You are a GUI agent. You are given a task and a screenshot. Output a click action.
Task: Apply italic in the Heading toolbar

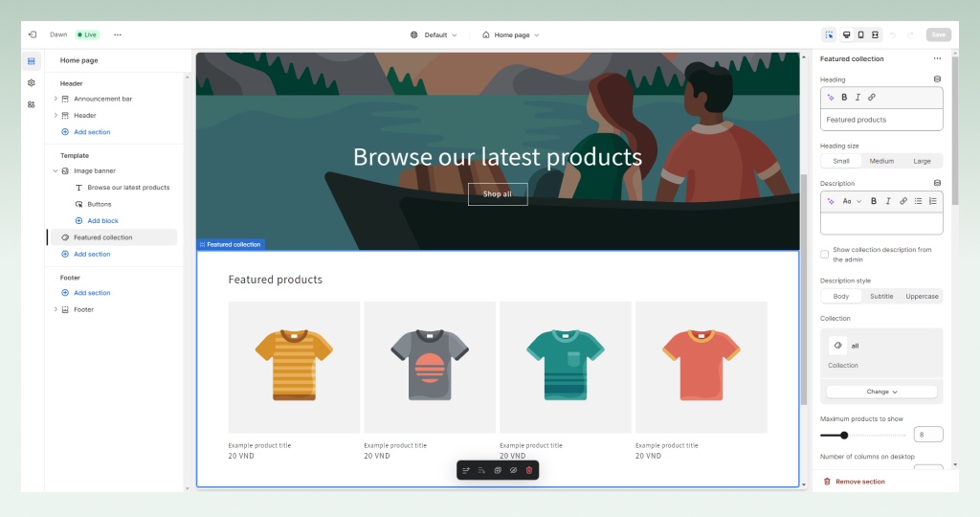857,98
